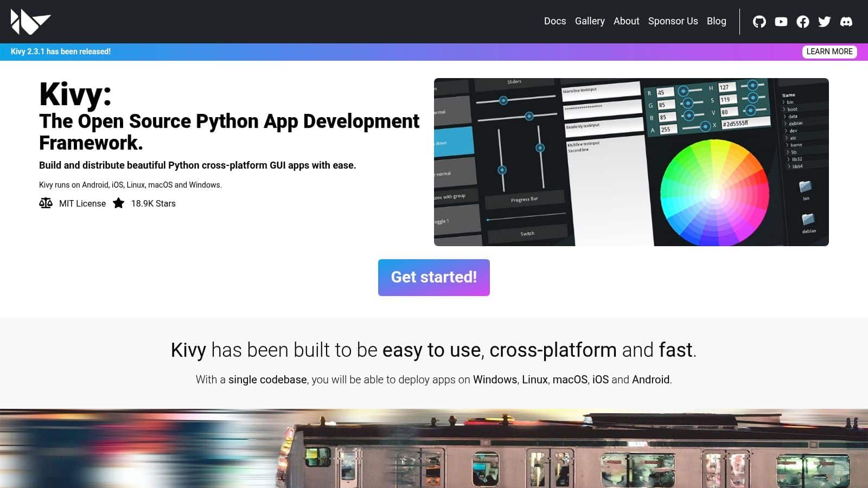This screenshot has width=868, height=488.
Task: Click 'The Open Source Python App Development Framework.' subtitle
Action: 229,132
